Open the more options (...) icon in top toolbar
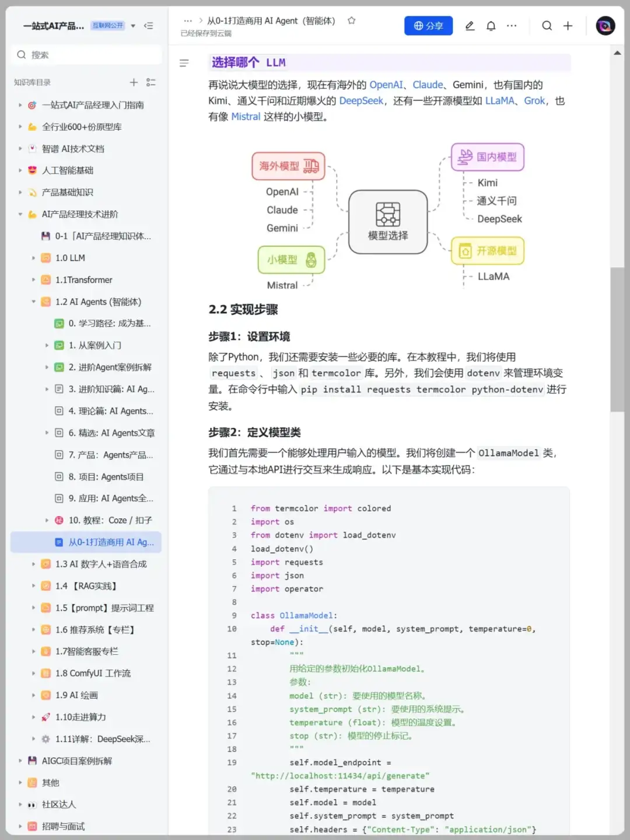 tap(512, 26)
